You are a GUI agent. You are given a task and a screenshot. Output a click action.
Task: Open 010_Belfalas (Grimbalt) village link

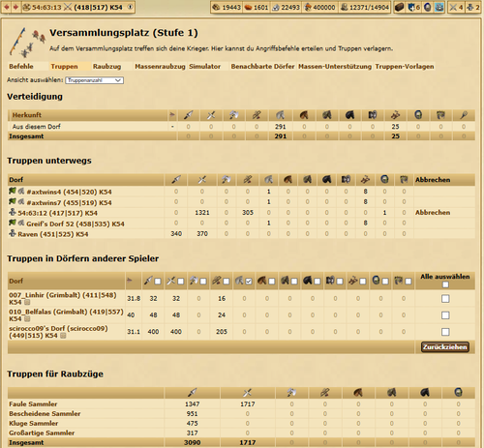tap(66, 315)
